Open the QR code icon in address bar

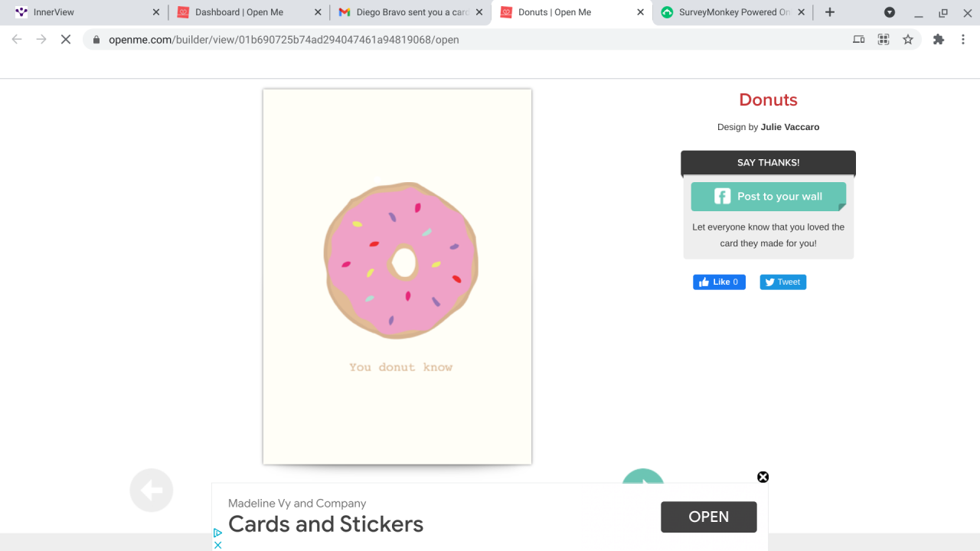click(884, 40)
